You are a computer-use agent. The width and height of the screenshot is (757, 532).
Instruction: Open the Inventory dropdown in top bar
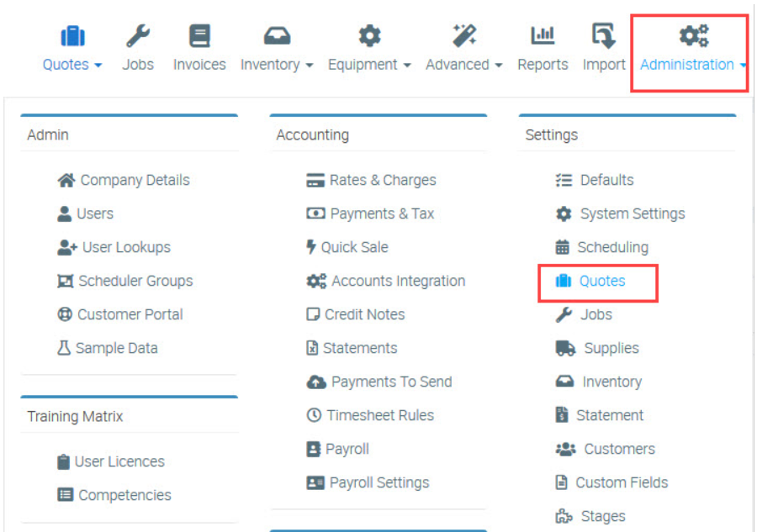pyautogui.click(x=277, y=65)
